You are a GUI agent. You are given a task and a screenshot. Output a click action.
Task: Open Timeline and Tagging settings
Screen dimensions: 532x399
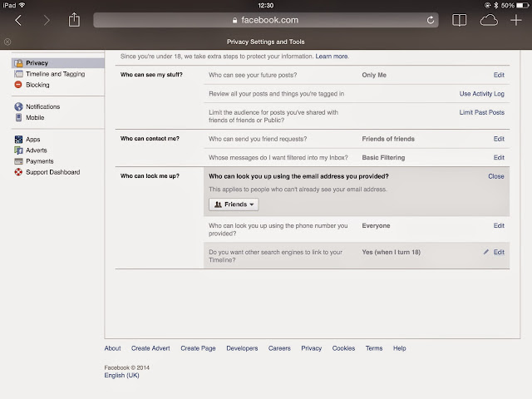coord(56,74)
